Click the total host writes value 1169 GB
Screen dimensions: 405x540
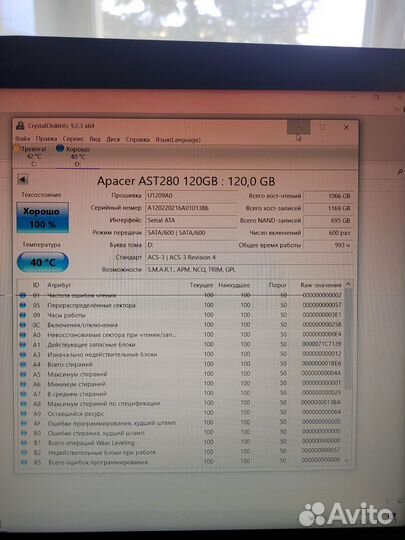(328, 208)
